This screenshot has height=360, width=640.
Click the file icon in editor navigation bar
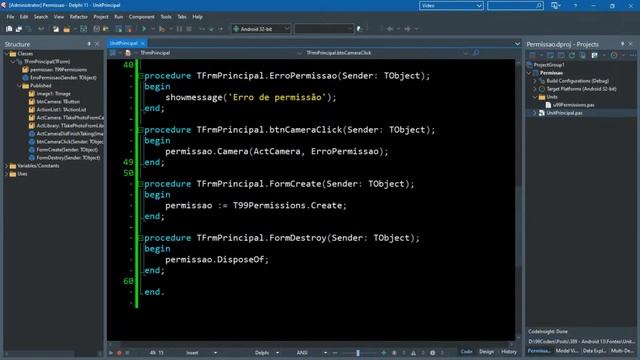point(128,53)
